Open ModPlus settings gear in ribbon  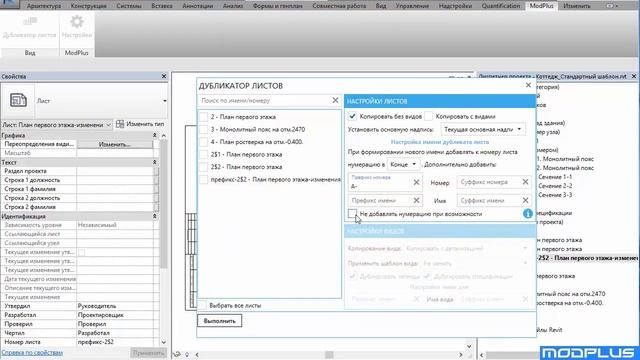[x=77, y=28]
